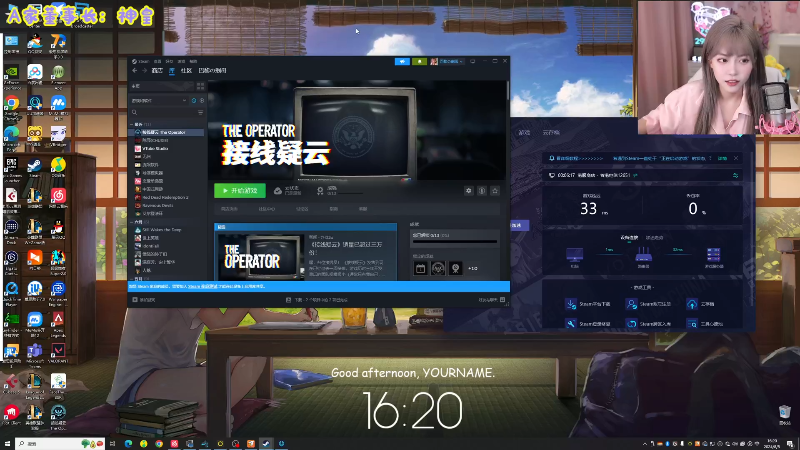Go back with Steam's back arrow
Screen dimensions: 800x450
tap(135, 70)
